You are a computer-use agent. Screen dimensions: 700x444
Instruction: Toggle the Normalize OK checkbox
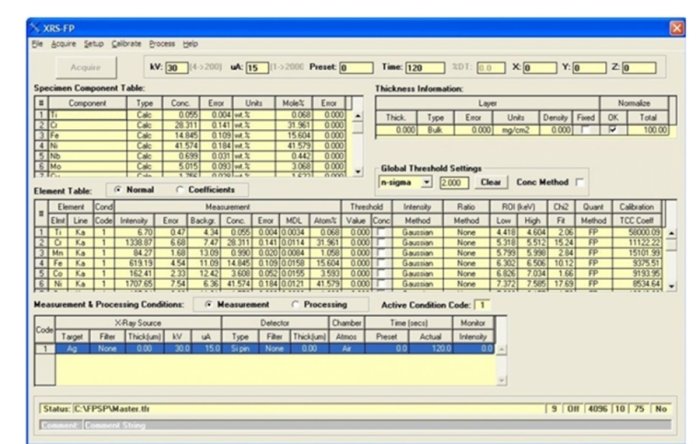click(x=612, y=130)
